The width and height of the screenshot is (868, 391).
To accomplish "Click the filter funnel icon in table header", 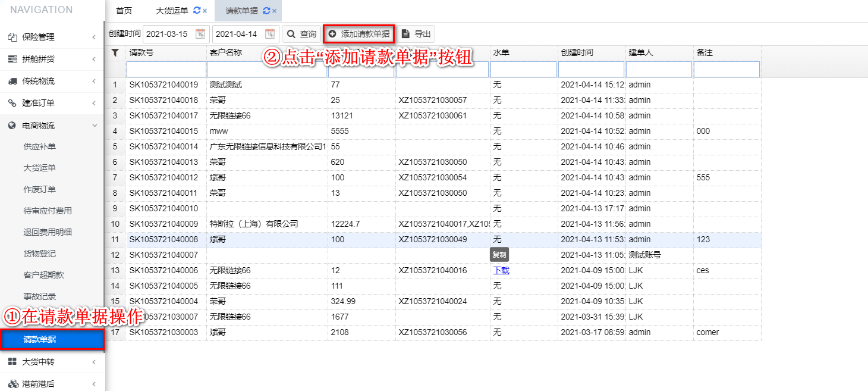I will (115, 53).
